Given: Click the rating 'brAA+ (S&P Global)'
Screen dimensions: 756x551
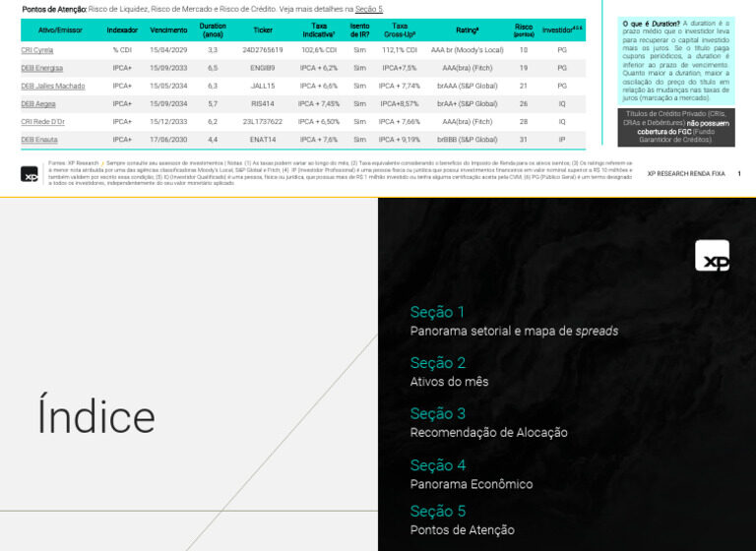Looking at the screenshot, I should (468, 103).
